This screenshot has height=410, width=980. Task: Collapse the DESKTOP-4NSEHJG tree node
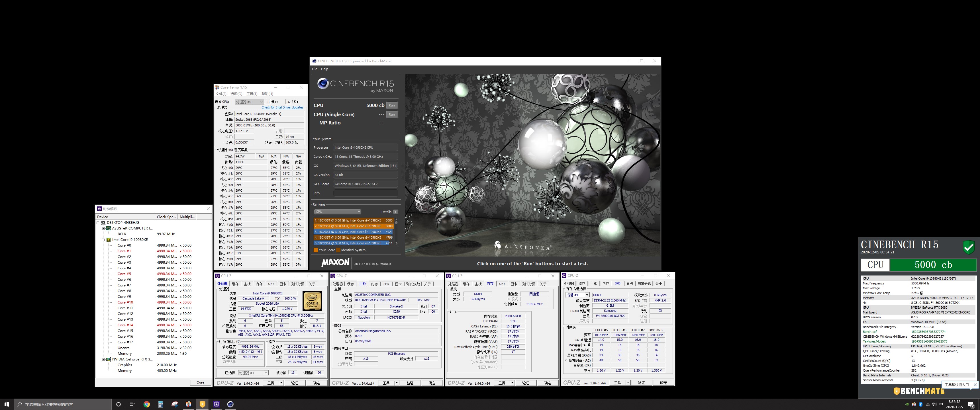98,222
